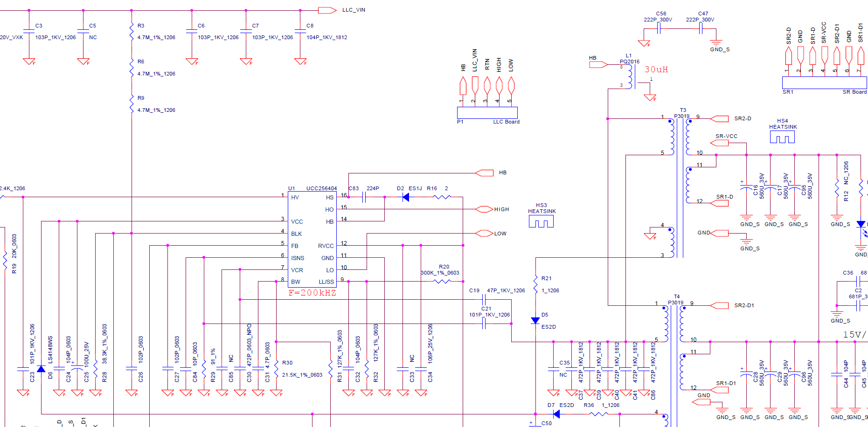This screenshot has height=427, width=868.
Task: Select the '47P_1KV_1206' value of C19
Action: 506,290
